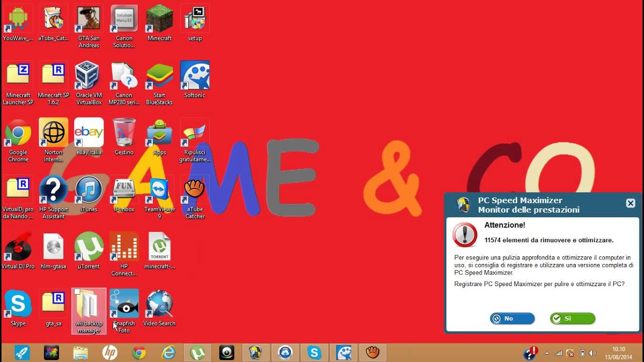Select the setup desktop icon
This screenshot has height=362, width=644.
(195, 24)
